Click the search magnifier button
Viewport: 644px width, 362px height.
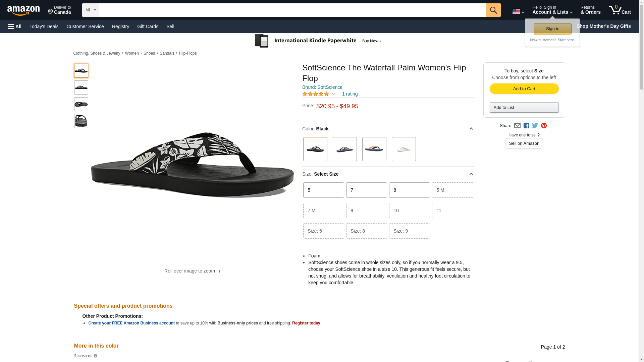click(493, 10)
